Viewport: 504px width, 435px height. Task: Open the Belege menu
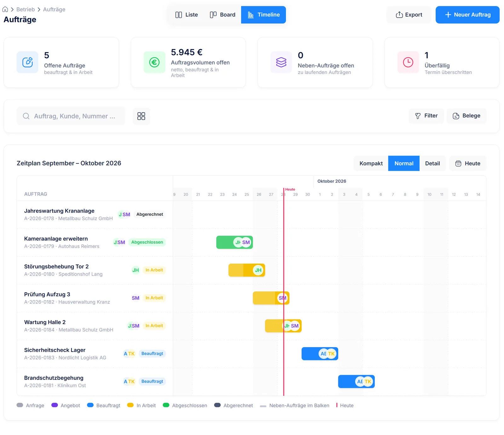click(x=467, y=116)
